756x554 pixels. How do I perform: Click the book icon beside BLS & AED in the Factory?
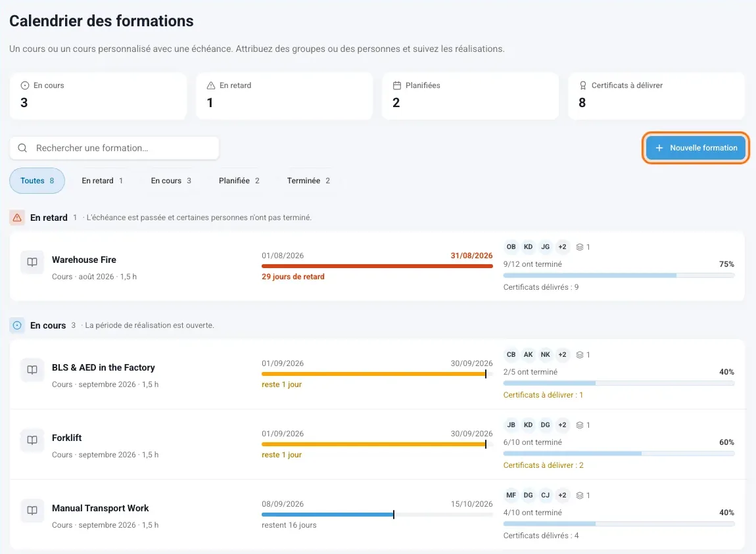pos(32,370)
